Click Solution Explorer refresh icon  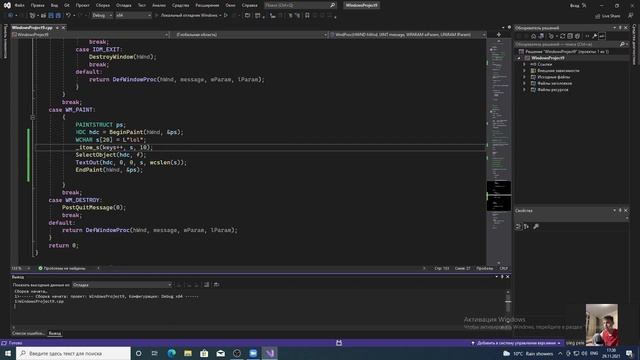click(562, 36)
